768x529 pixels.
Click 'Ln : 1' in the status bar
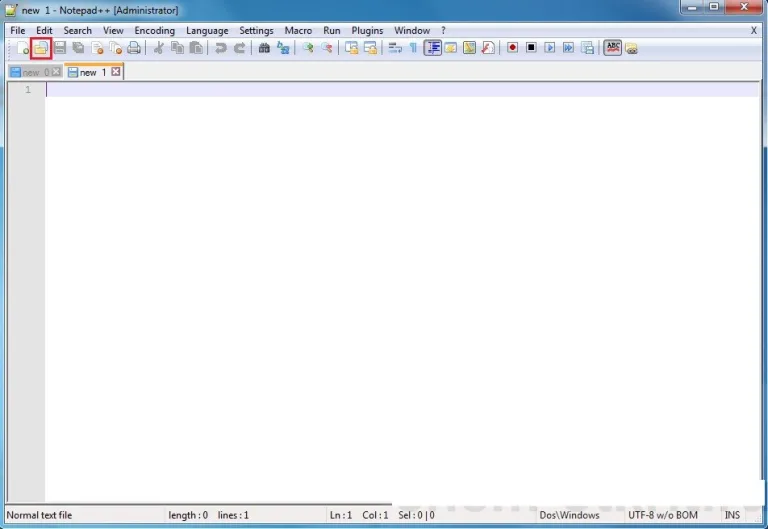coord(341,515)
